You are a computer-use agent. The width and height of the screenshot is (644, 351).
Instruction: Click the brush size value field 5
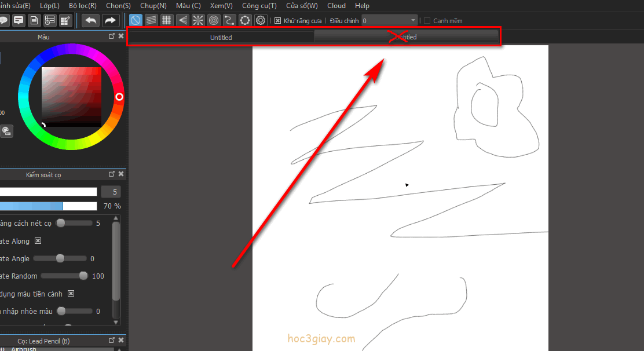[x=111, y=192]
